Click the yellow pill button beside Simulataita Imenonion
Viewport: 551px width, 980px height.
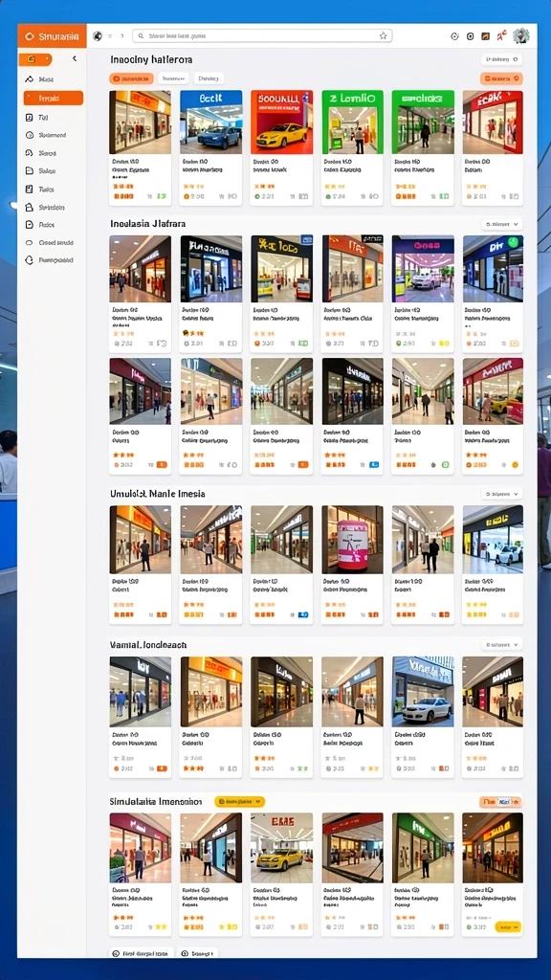(x=239, y=801)
